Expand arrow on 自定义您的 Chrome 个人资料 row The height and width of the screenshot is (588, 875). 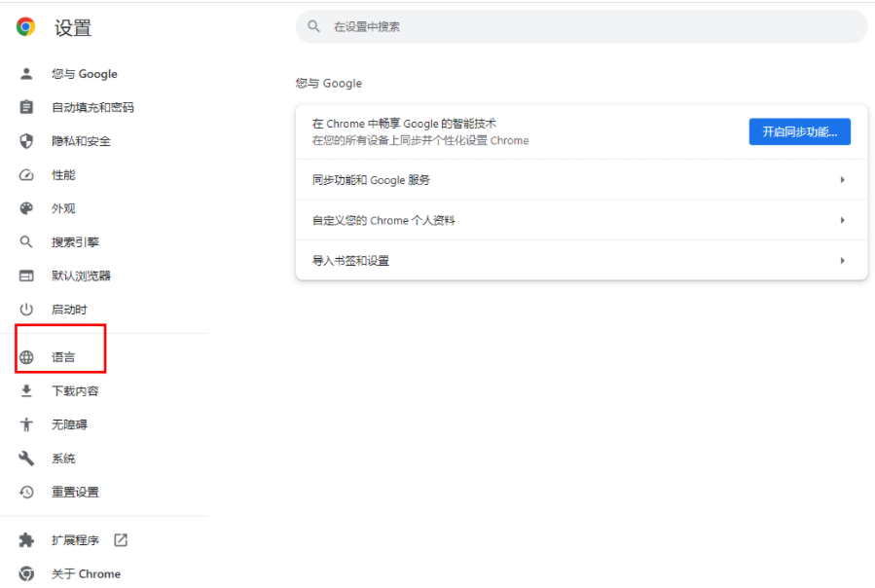pyautogui.click(x=842, y=220)
